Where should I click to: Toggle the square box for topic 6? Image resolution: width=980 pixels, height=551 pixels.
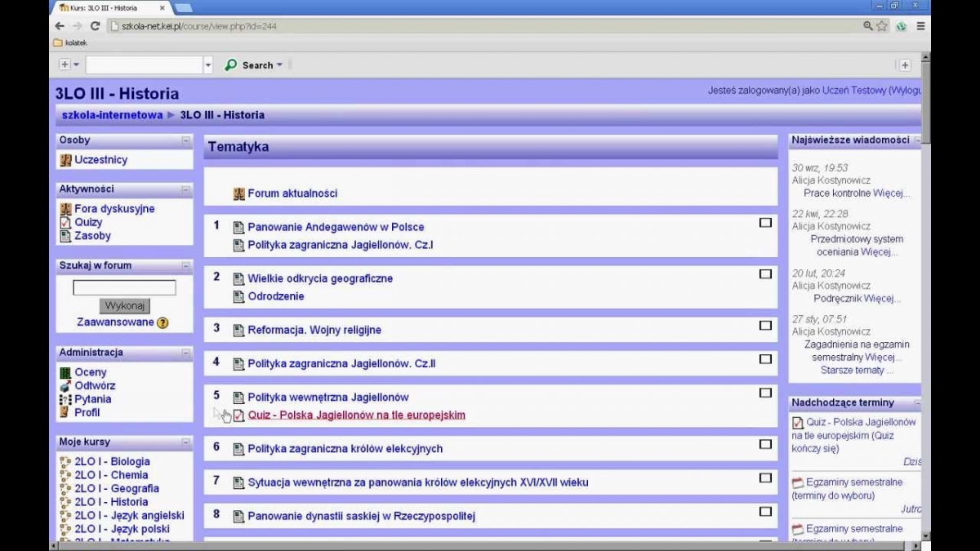pos(765,444)
